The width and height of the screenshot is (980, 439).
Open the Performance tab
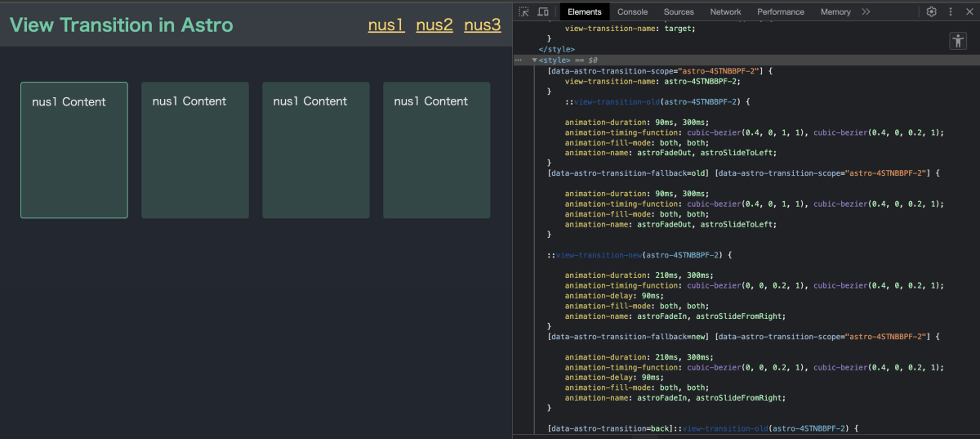(781, 11)
